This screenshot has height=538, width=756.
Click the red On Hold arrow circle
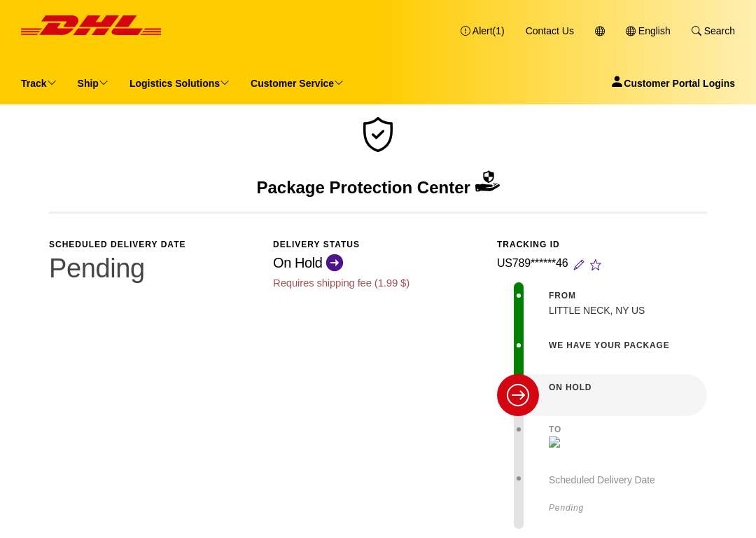[518, 395]
